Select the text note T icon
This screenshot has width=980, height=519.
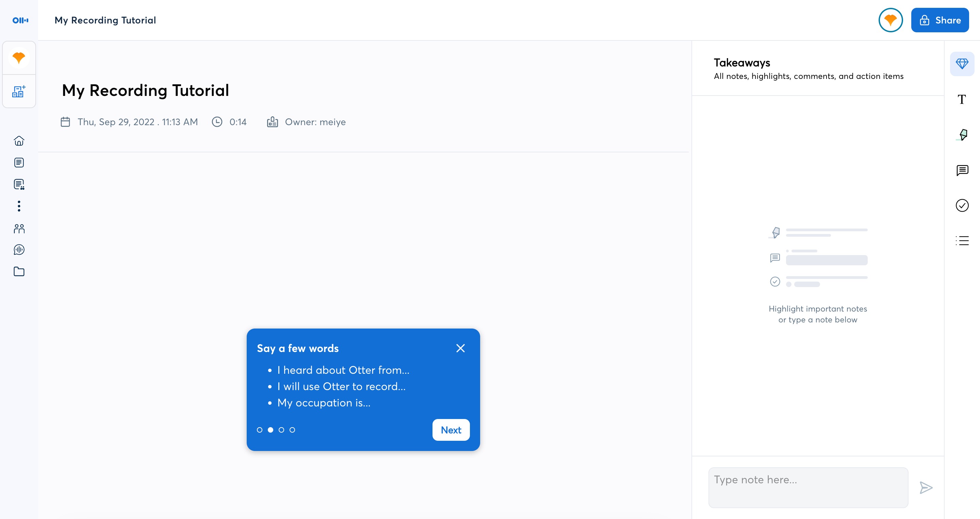click(x=962, y=100)
